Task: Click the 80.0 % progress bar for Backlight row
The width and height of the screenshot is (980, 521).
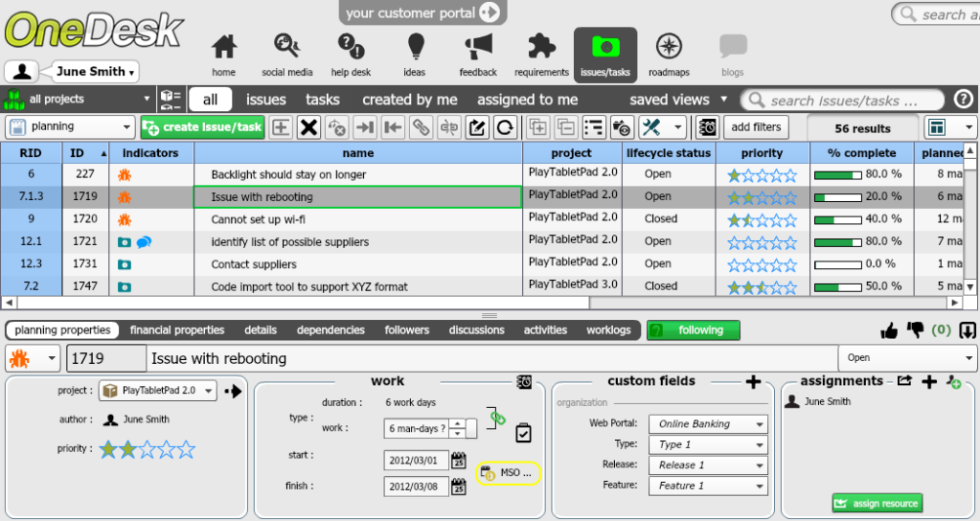Action: (x=837, y=175)
